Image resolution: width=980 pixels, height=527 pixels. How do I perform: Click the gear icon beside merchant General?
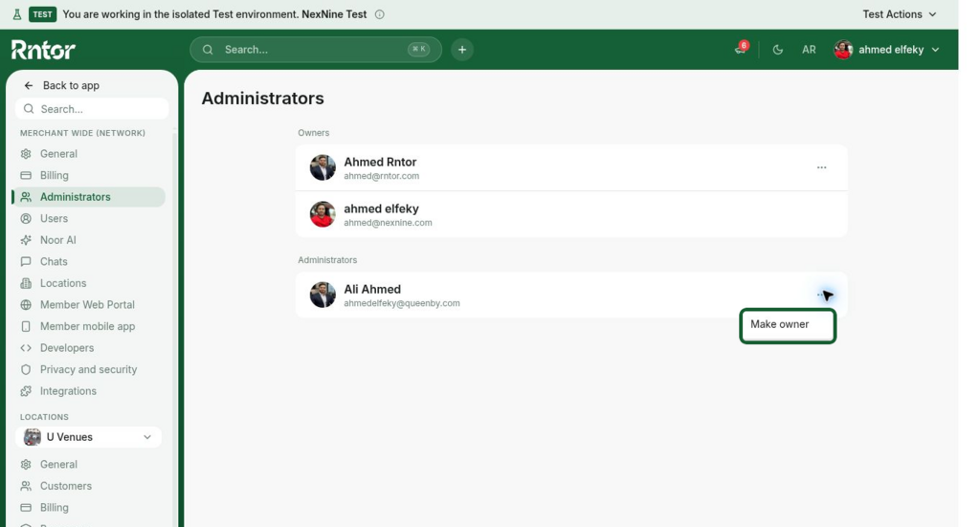point(26,154)
